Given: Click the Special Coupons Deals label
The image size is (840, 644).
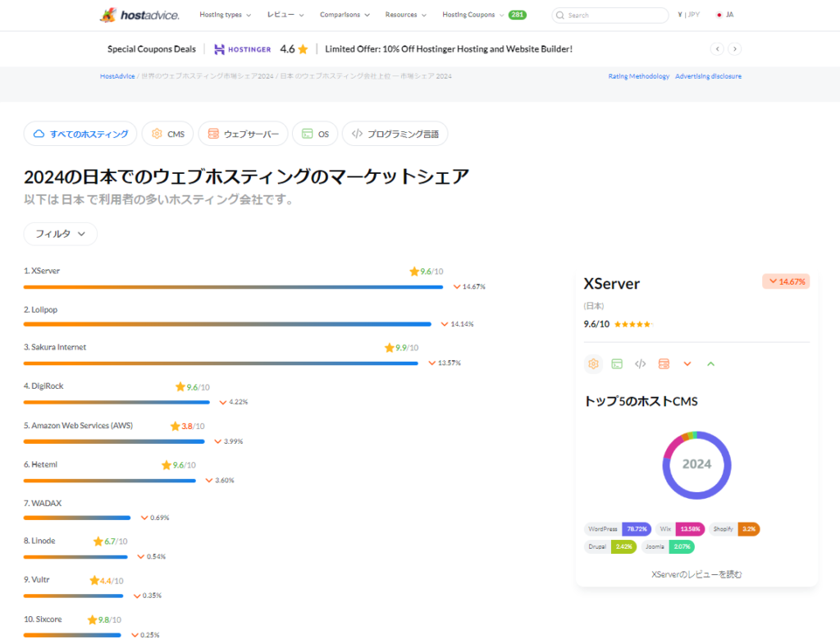Looking at the screenshot, I should [152, 49].
